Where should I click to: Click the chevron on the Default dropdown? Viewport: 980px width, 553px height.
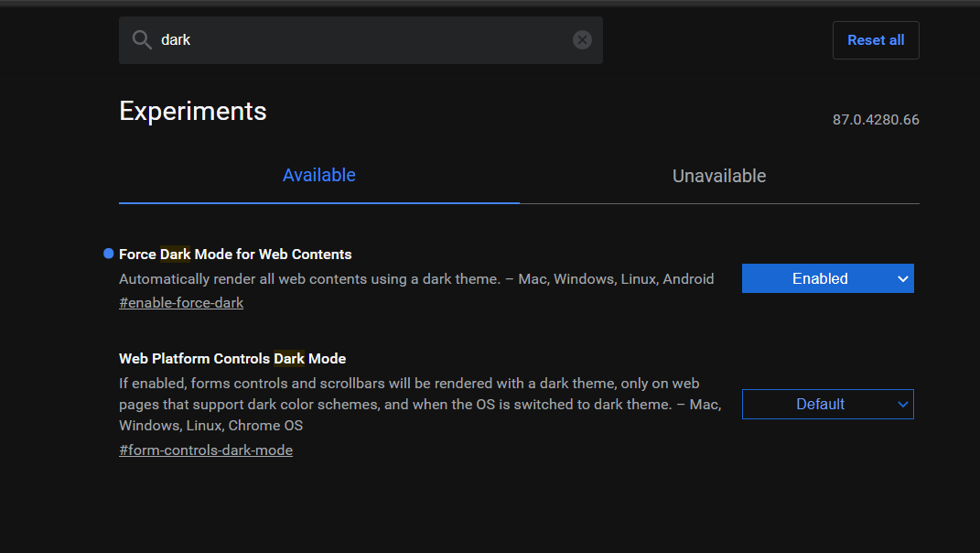pyautogui.click(x=902, y=404)
